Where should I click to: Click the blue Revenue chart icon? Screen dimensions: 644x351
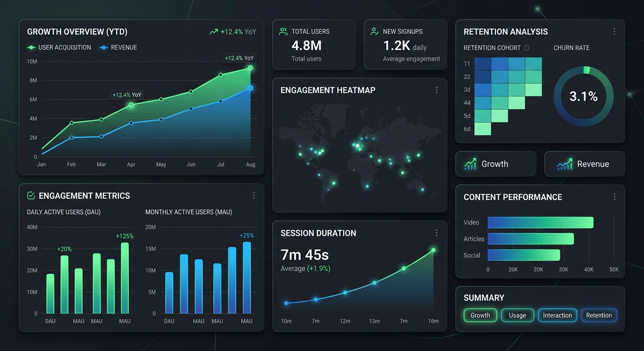tap(564, 164)
